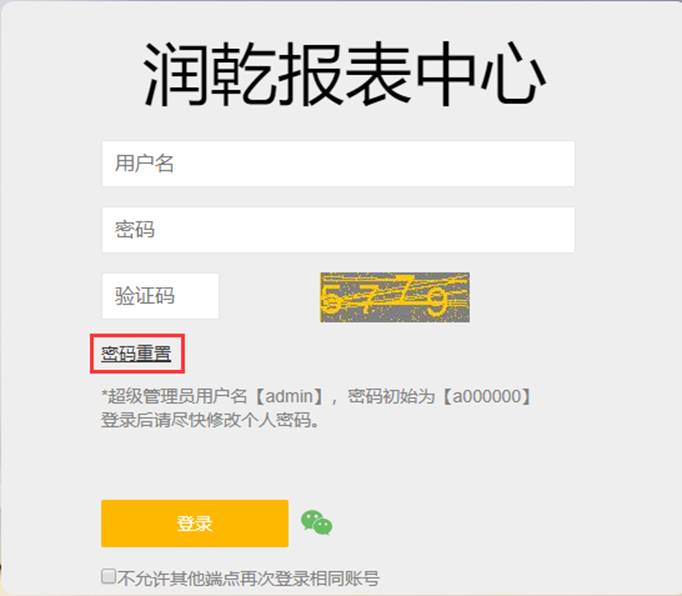Viewport: 682px width, 596px height.
Task: Open WeChat login via green icon
Action: (317, 522)
